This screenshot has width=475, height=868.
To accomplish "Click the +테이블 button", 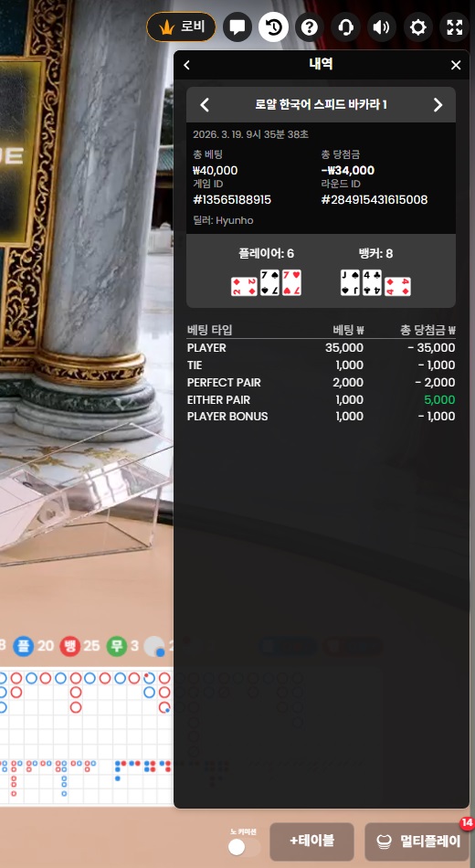I will click(311, 842).
